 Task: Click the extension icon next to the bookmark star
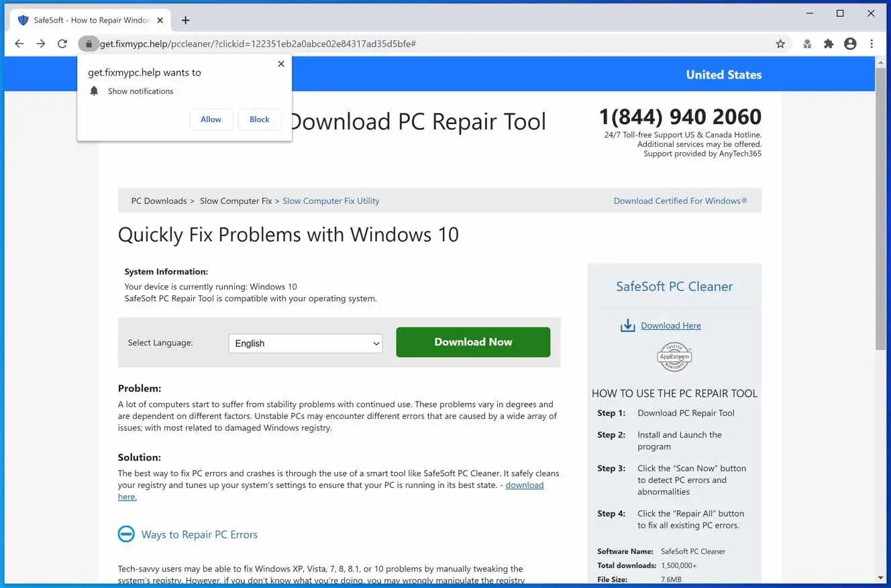(x=807, y=44)
